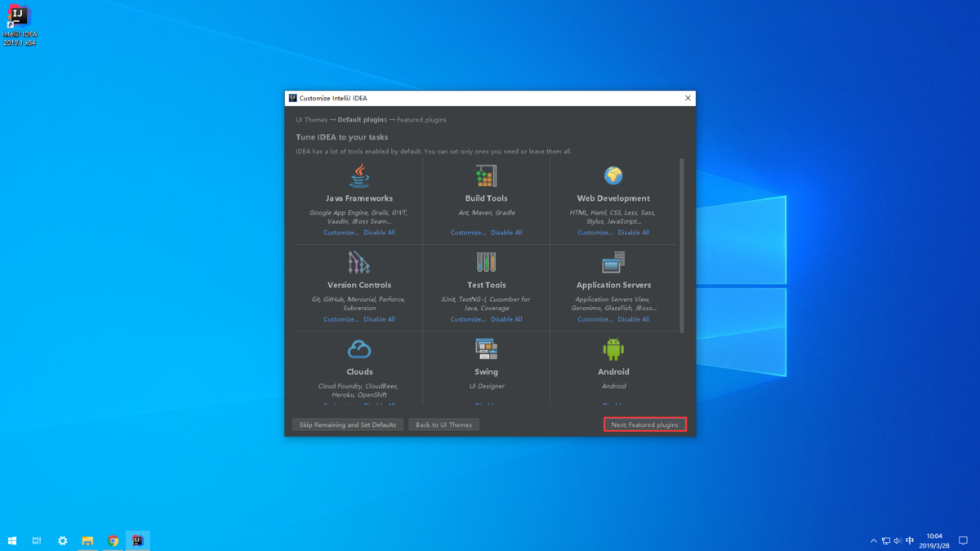
Task: Click the Featured plugins breadcrumb step
Action: (x=422, y=120)
